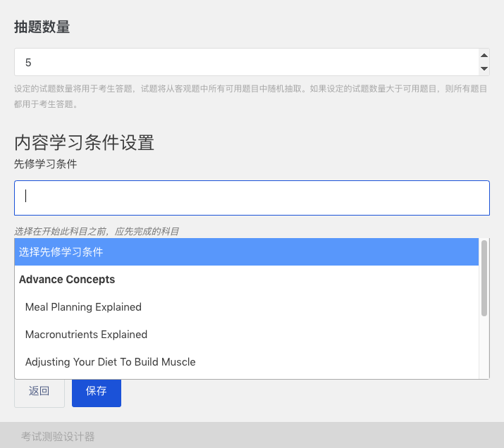Save settings with the 保存 button
504x448 pixels.
(x=97, y=392)
